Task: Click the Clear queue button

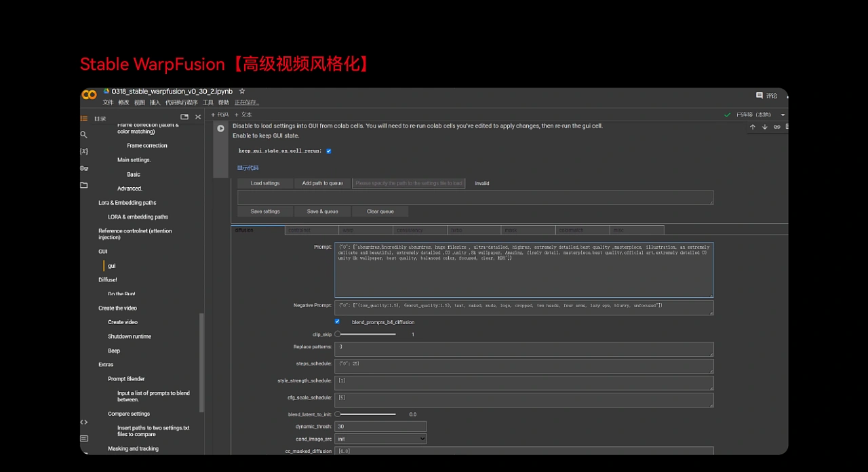Action: pos(380,212)
